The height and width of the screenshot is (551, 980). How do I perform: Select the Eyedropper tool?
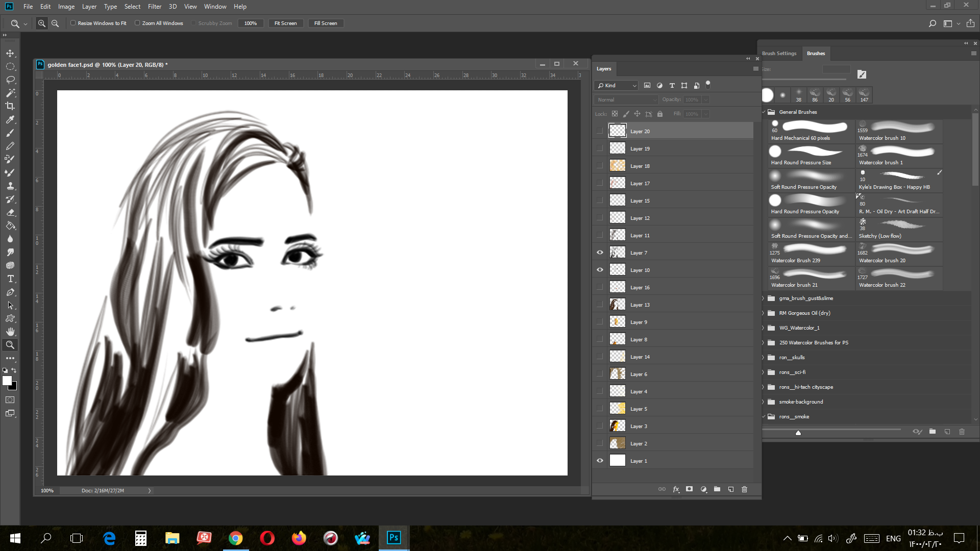tap(10, 119)
